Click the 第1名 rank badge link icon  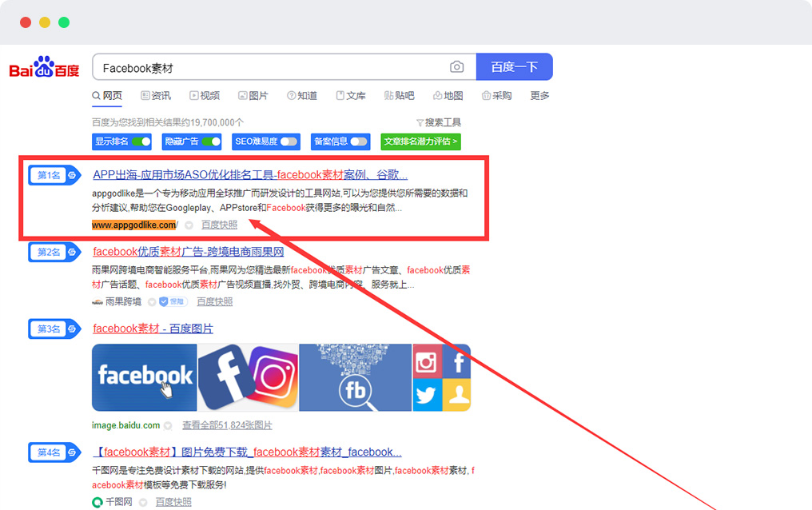click(73, 176)
